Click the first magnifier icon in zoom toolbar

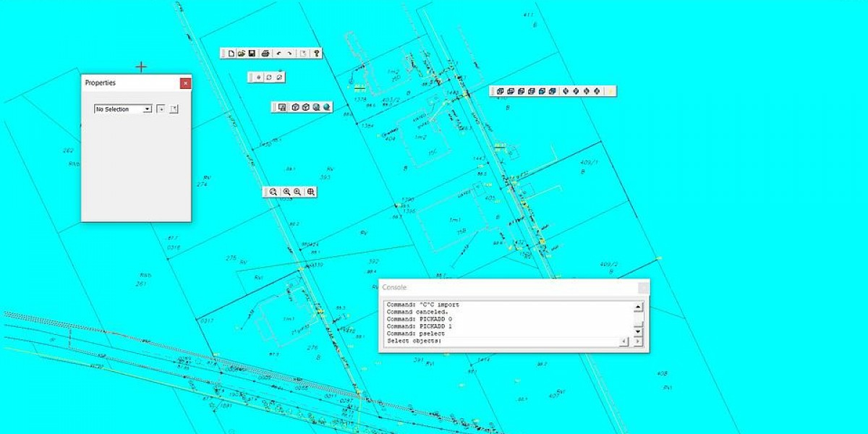click(273, 192)
